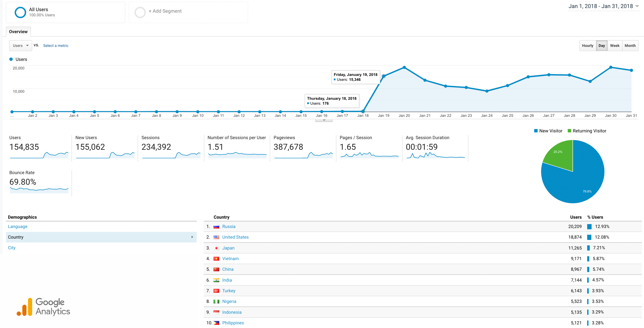Click the Google Analytics logo
This screenshot has width=644, height=328.
pos(43,307)
